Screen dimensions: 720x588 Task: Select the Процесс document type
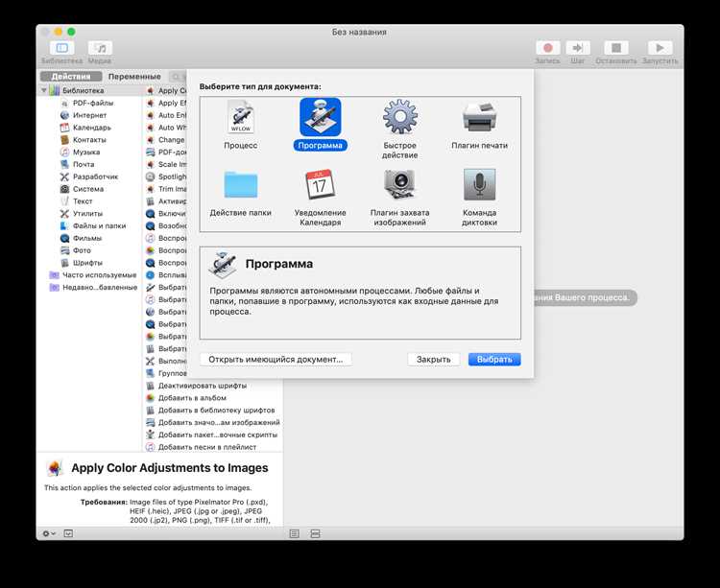pyautogui.click(x=241, y=125)
